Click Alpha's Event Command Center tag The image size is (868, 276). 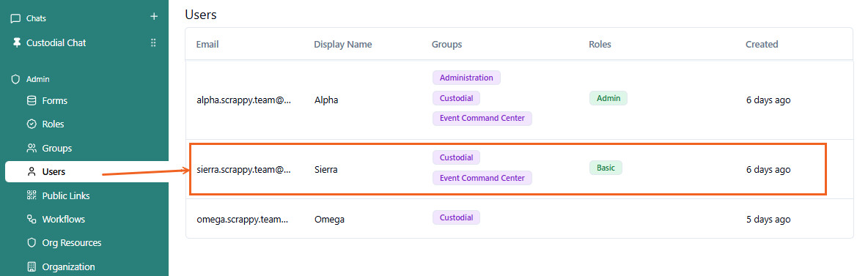click(x=482, y=118)
